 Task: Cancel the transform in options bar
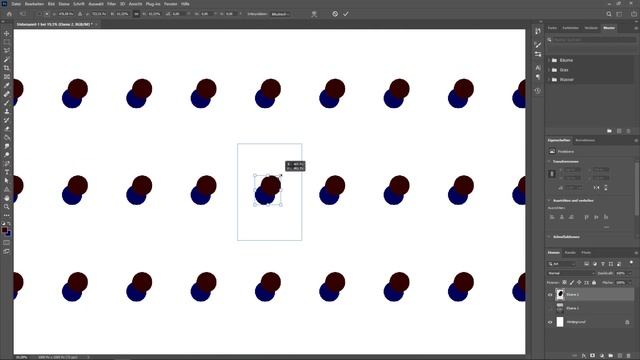335,14
